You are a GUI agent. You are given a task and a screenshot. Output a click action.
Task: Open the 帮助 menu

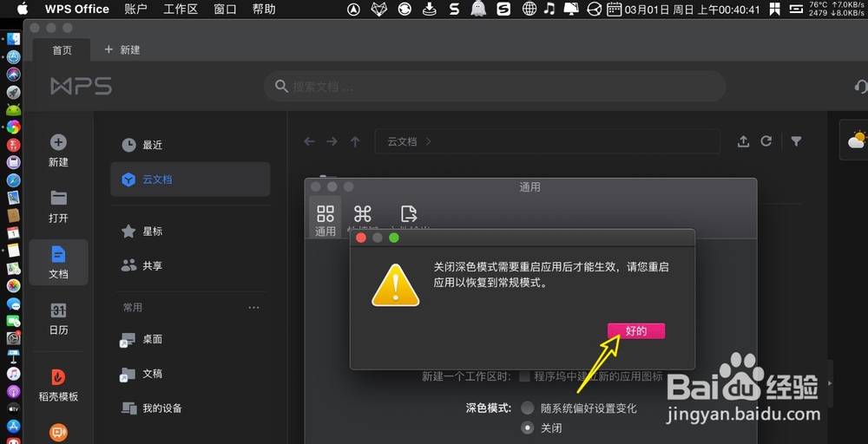click(x=264, y=9)
